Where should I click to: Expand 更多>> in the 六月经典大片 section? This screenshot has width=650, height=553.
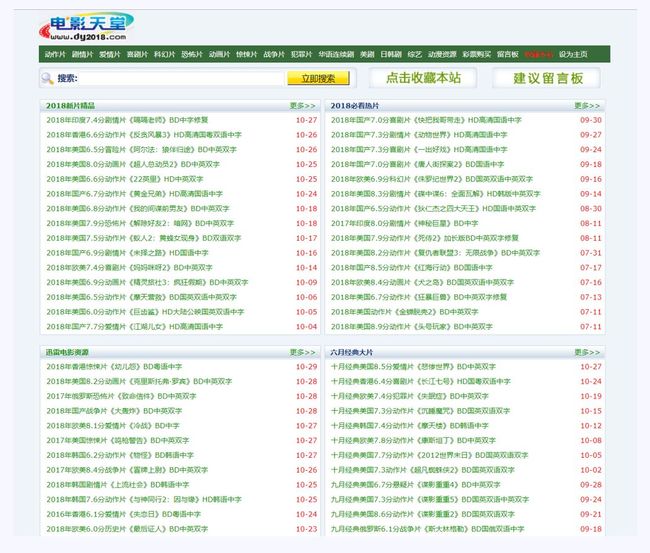[x=587, y=352]
